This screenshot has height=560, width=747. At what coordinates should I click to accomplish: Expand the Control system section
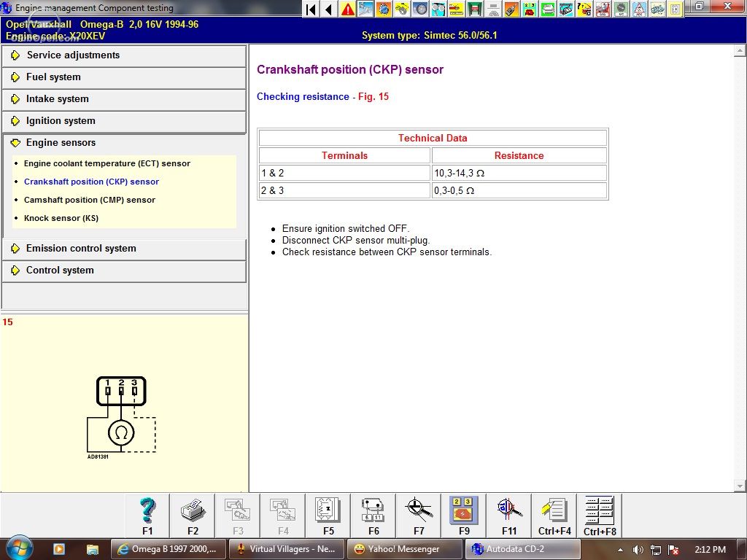tap(124, 271)
